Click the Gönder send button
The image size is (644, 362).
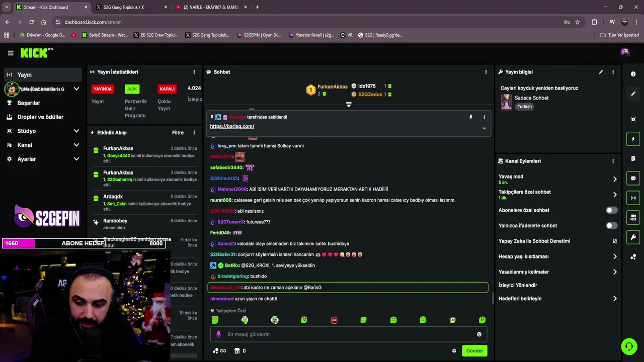click(x=474, y=351)
